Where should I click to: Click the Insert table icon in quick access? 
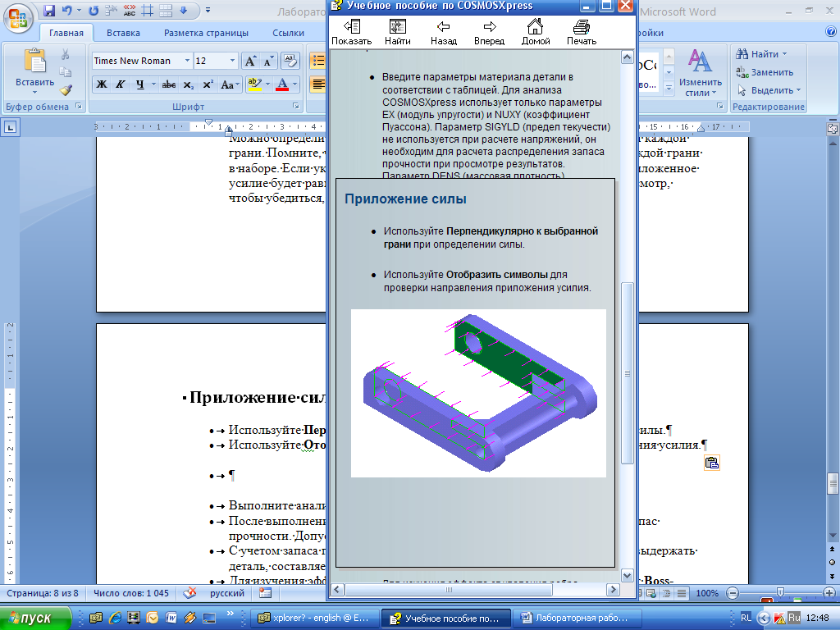(166, 10)
